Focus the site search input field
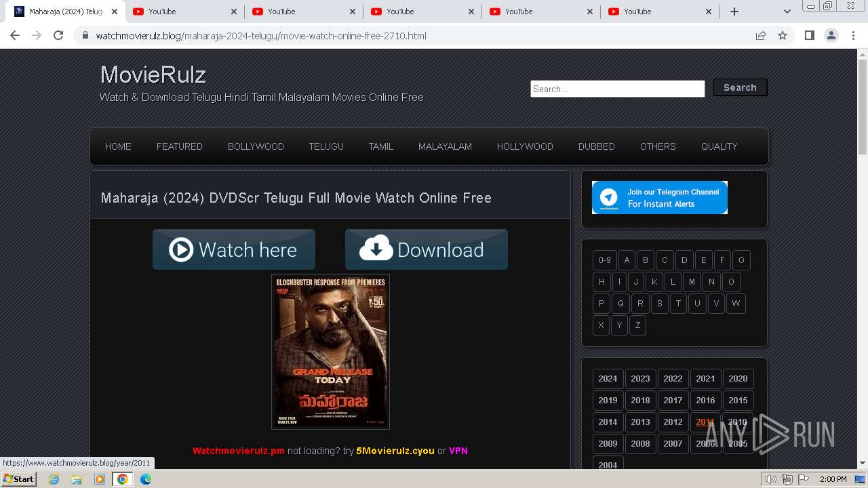 coord(618,89)
